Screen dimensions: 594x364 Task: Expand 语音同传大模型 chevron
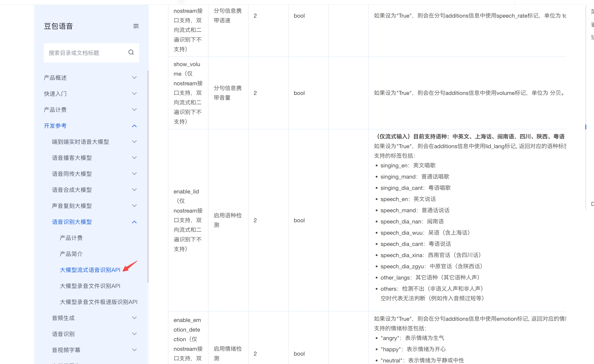(x=135, y=174)
